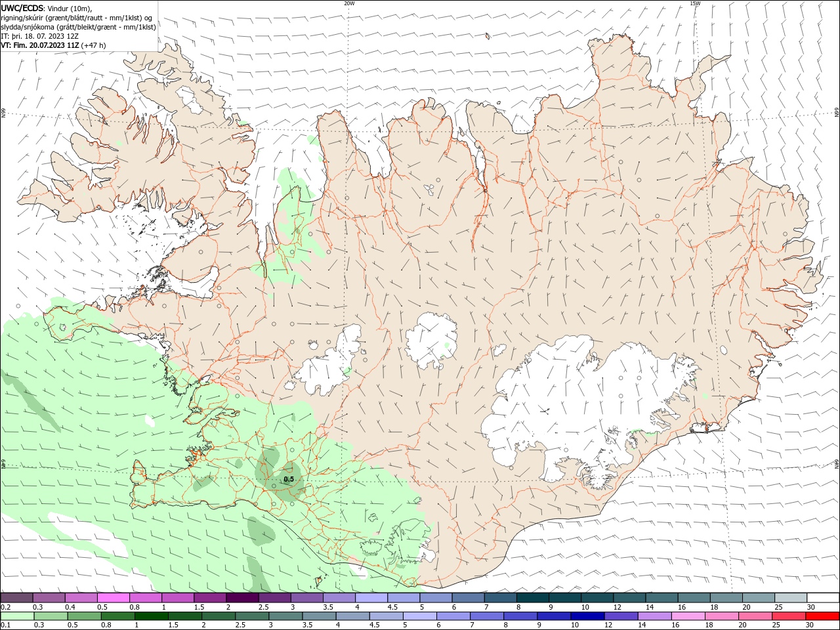Viewport: 840px width, 630px height.
Task: Select the violet 12 mm rain swatch
Action: (621, 616)
